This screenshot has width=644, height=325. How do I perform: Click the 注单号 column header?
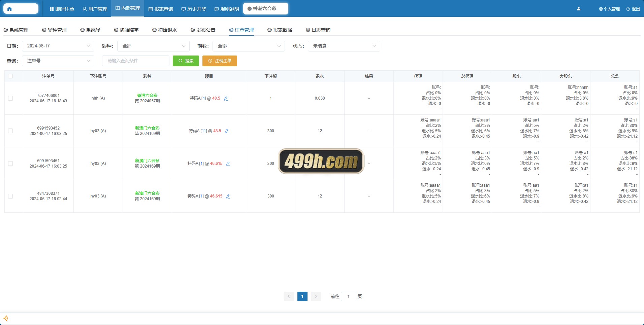coord(48,76)
